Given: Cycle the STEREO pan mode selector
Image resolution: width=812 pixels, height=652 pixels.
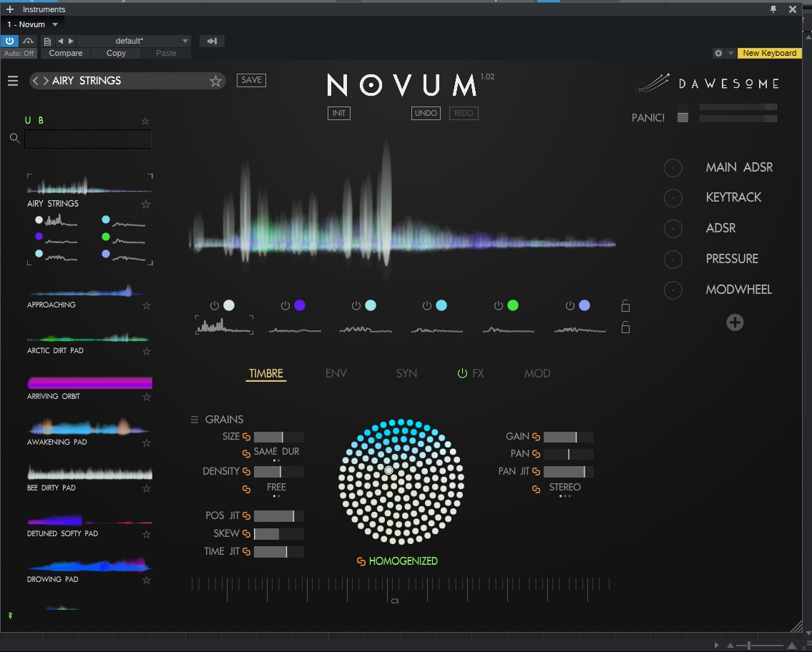Looking at the screenshot, I should [x=564, y=489].
